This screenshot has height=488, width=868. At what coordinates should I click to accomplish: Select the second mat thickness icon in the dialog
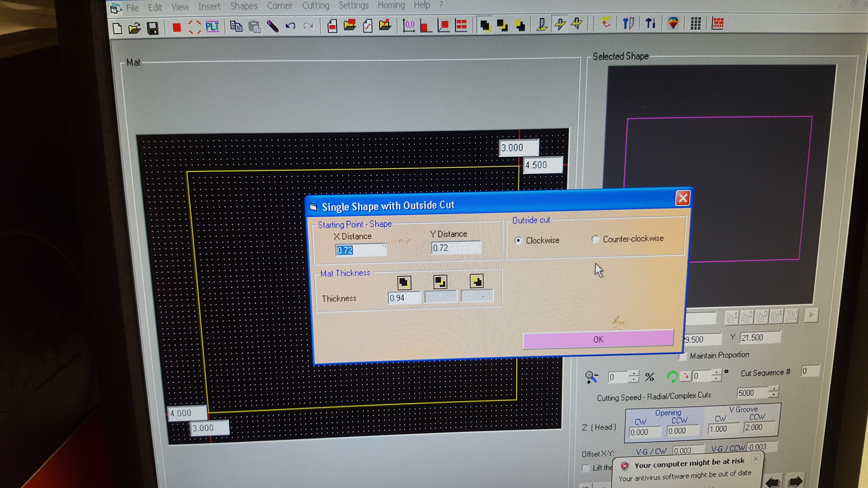coord(440,282)
